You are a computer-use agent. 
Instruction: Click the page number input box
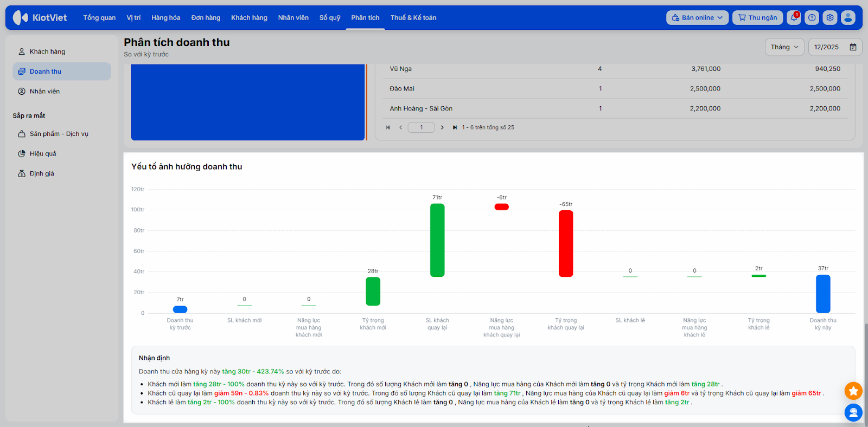[x=422, y=127]
